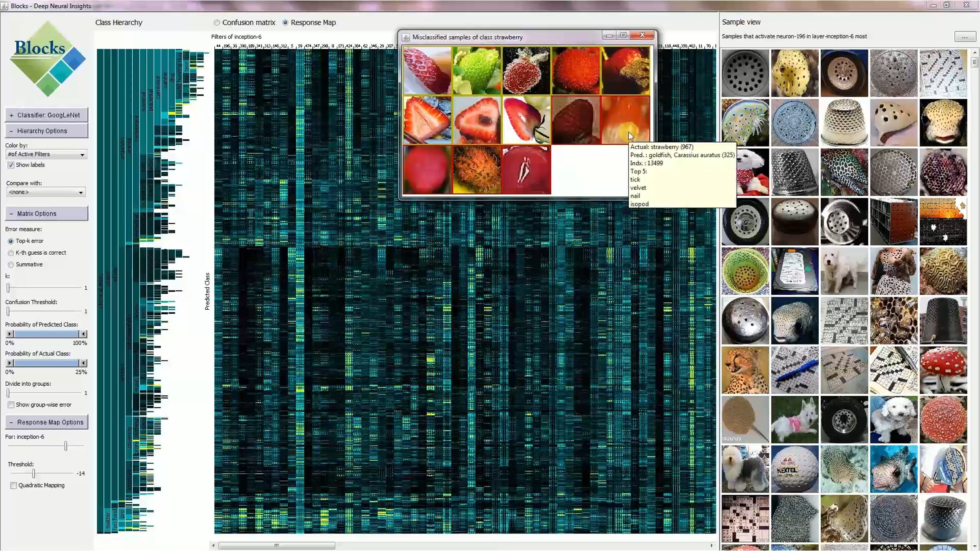Click the up arrow of the Sample view scrollbar
Image resolution: width=980 pixels, height=551 pixels.
coord(975,53)
